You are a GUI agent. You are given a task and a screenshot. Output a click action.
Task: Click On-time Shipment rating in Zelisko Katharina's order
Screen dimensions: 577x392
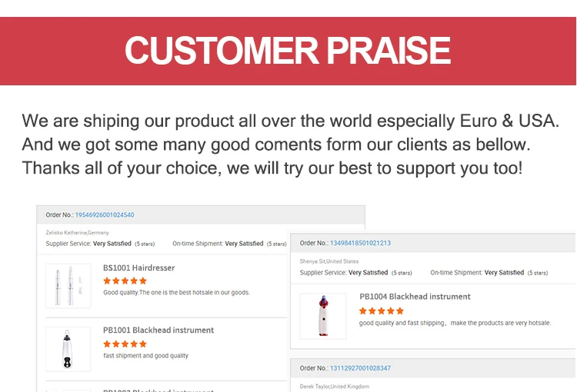pyautogui.click(x=229, y=244)
